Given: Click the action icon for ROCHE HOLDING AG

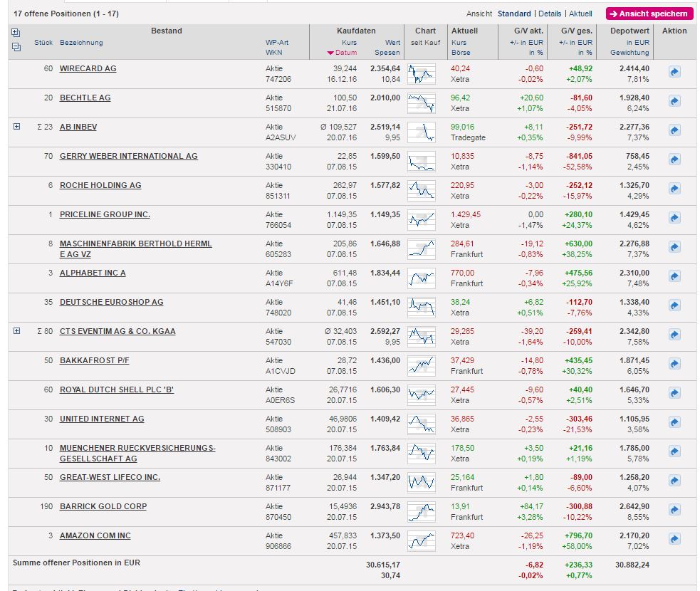Looking at the screenshot, I should [674, 189].
